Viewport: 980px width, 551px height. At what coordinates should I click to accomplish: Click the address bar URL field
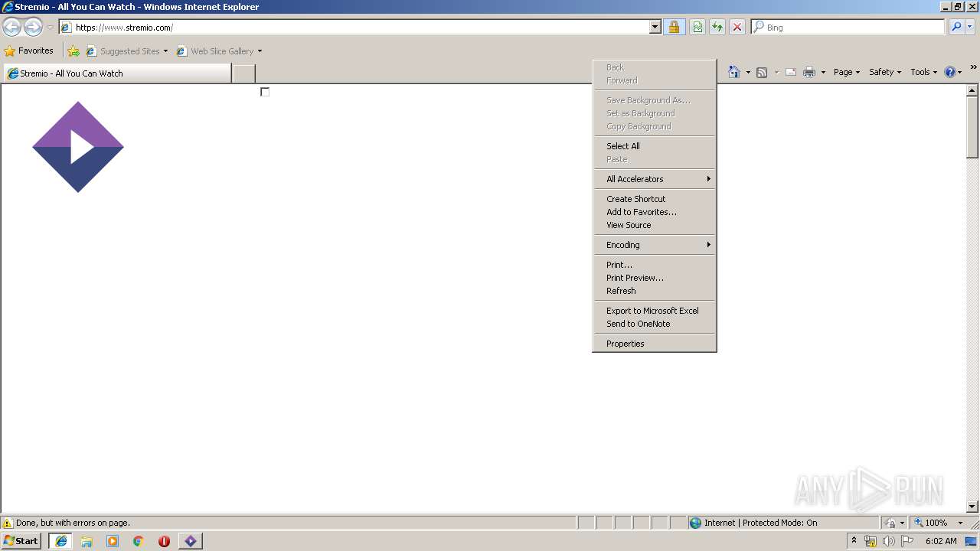(x=354, y=27)
